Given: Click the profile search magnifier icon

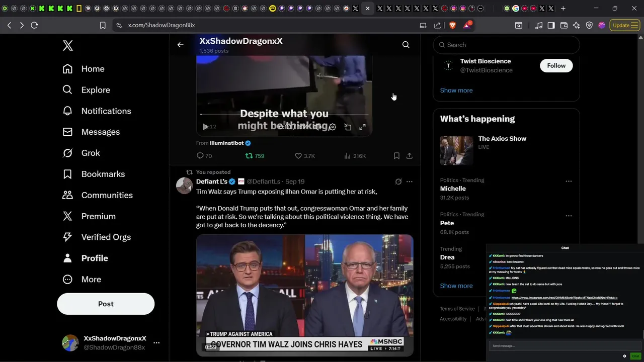Looking at the screenshot, I should (406, 45).
